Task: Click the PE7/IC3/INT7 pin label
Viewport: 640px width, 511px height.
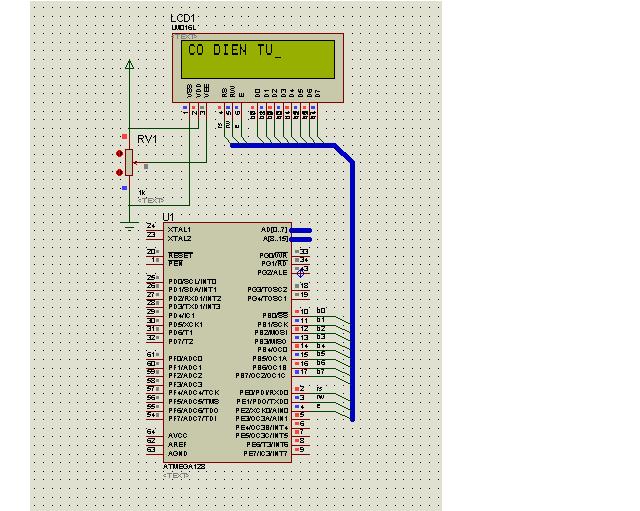Action: 266,453
